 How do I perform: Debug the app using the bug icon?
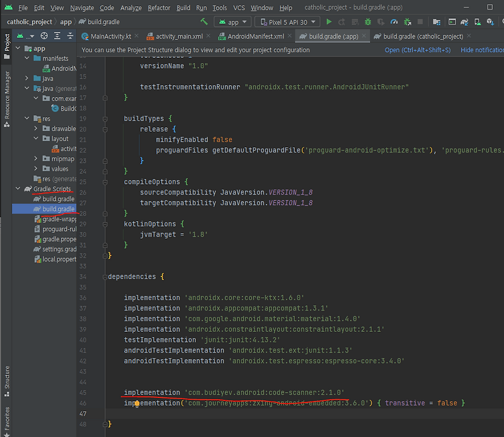click(x=367, y=21)
